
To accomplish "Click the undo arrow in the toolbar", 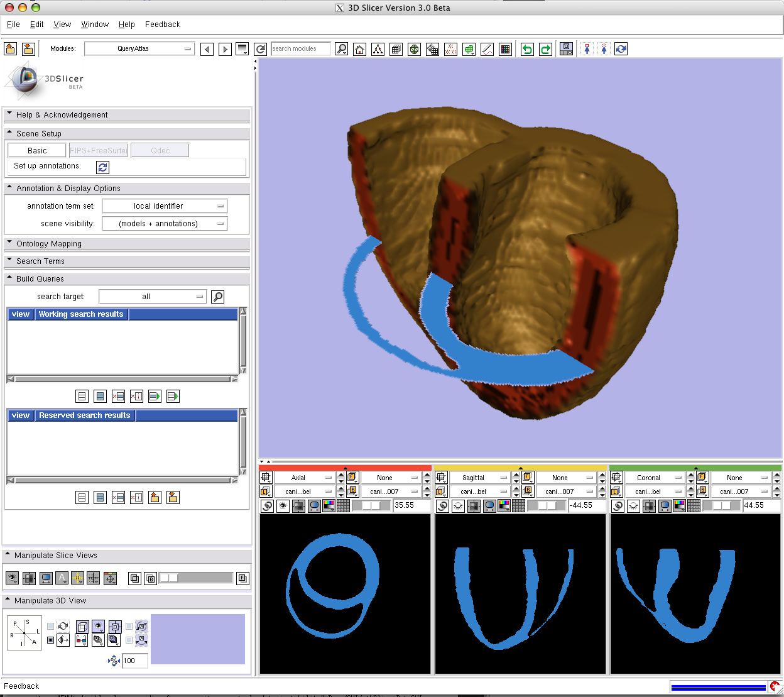I will tap(527, 49).
